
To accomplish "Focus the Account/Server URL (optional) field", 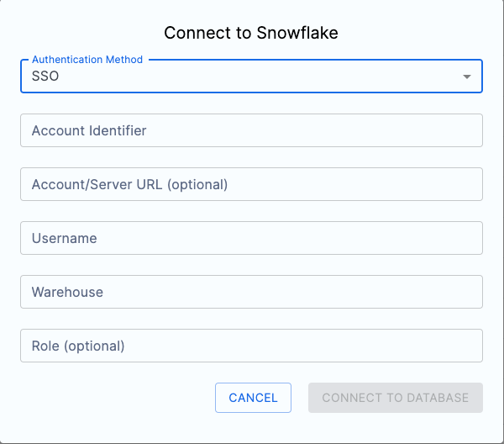I will [251, 184].
